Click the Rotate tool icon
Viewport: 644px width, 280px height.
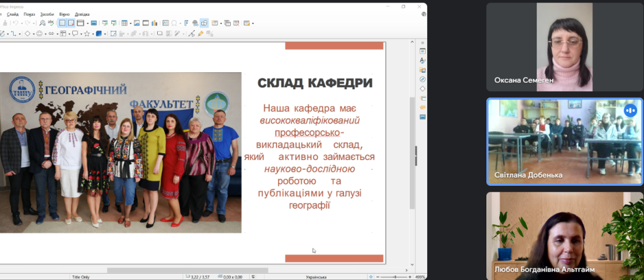click(113, 34)
